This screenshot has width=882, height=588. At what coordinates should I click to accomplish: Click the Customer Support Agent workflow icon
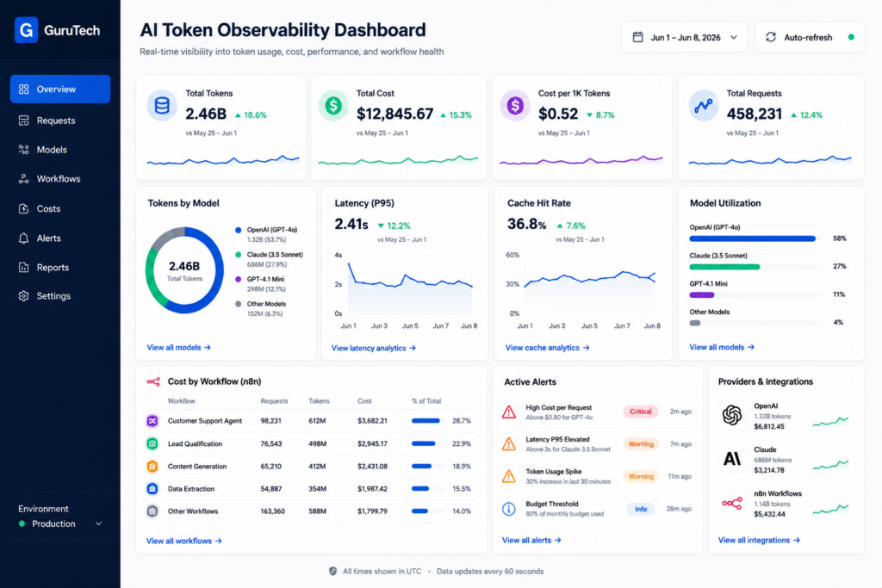pyautogui.click(x=152, y=420)
